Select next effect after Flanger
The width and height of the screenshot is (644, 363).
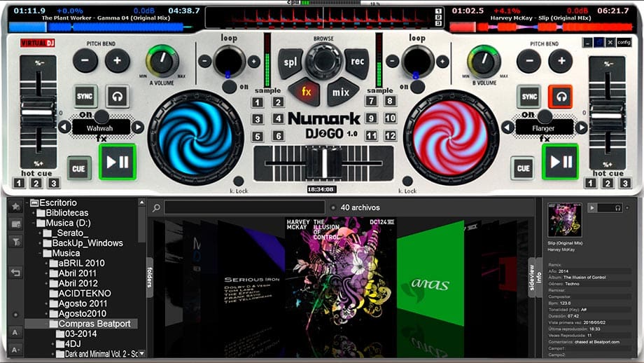(x=581, y=128)
